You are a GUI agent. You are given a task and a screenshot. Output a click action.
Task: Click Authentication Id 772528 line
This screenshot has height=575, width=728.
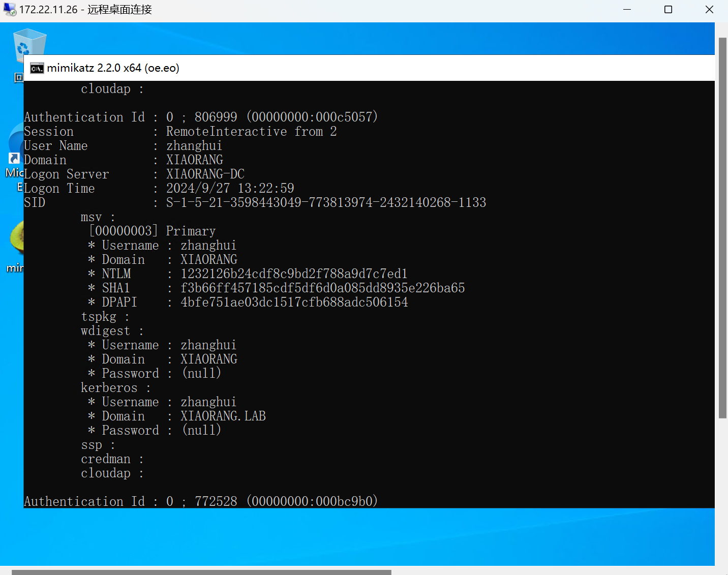(201, 501)
